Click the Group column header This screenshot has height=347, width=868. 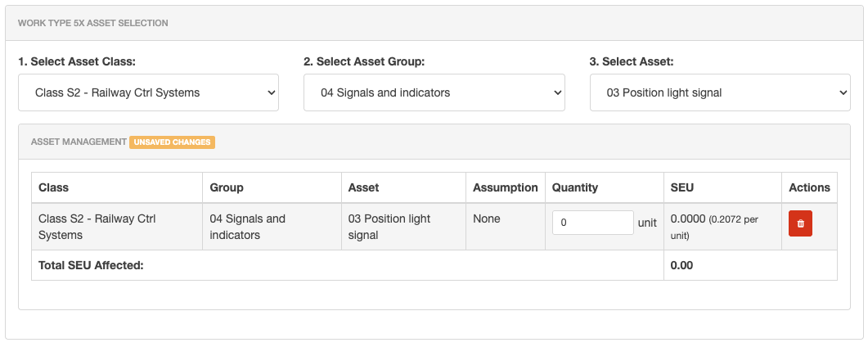pos(272,187)
